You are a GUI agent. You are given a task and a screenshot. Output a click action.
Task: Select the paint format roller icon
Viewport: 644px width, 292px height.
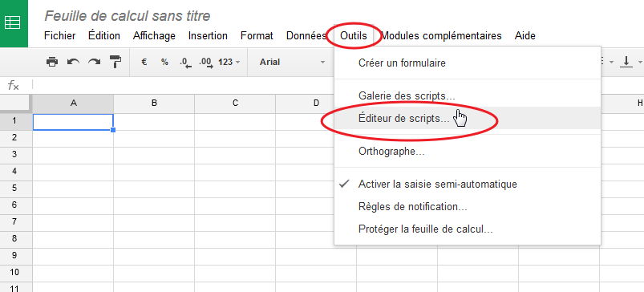coord(115,62)
